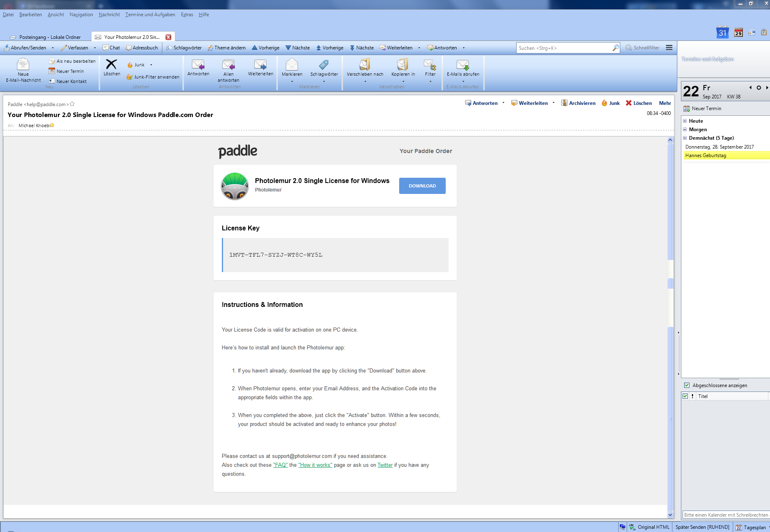Open the blue 31 calendar icon

click(722, 33)
